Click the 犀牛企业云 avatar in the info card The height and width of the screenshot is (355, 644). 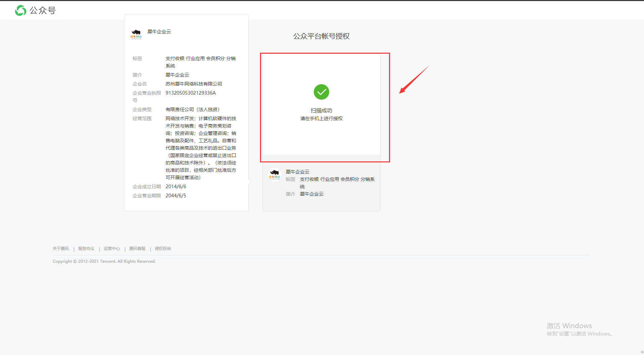pyautogui.click(x=136, y=34)
